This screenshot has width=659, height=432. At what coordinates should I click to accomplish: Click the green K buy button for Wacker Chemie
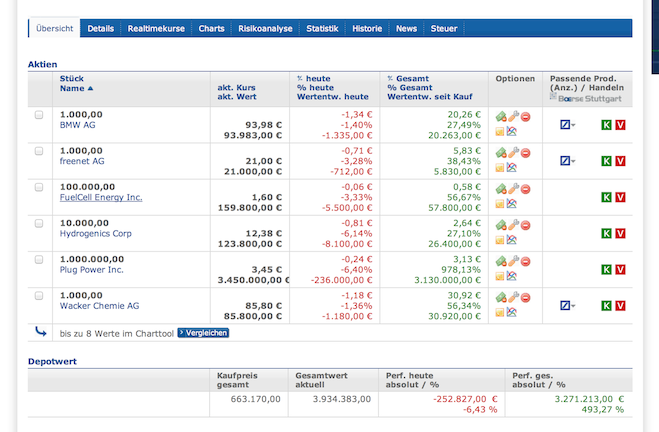[605, 304]
